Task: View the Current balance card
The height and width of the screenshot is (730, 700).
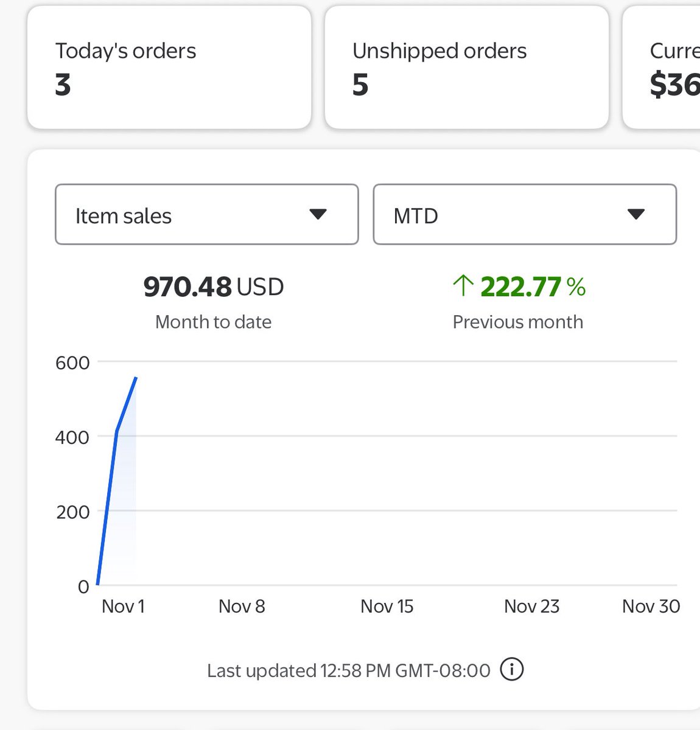Action: (x=670, y=67)
